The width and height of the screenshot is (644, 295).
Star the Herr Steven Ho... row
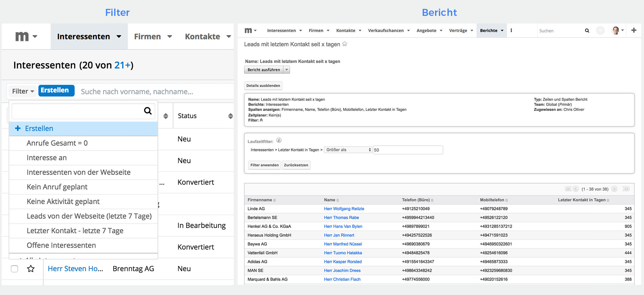(31, 269)
